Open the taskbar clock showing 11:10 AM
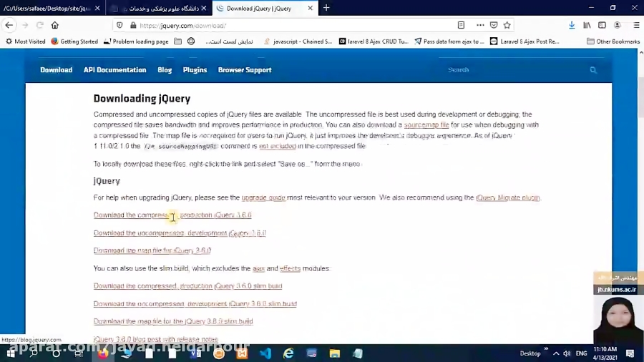 [605, 353]
